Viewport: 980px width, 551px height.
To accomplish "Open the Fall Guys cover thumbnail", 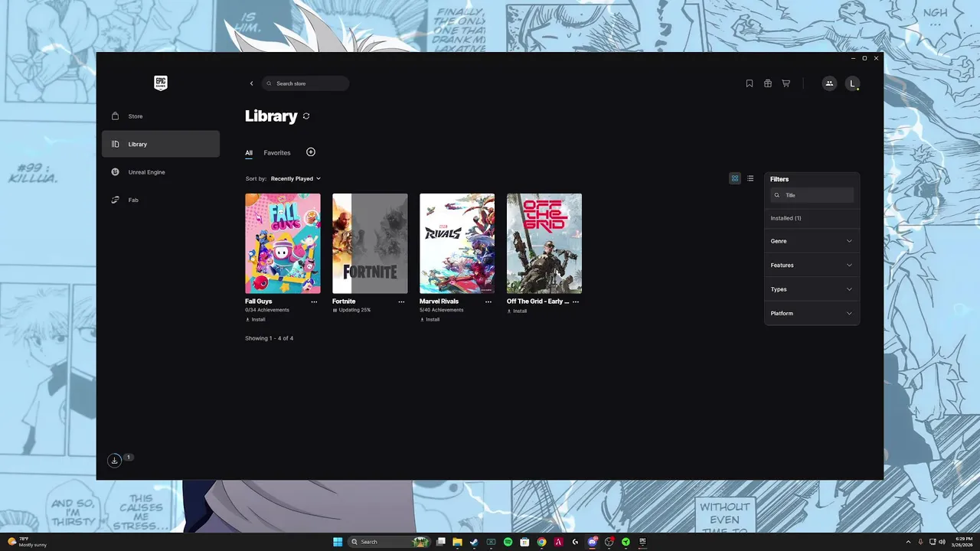I will click(x=283, y=243).
